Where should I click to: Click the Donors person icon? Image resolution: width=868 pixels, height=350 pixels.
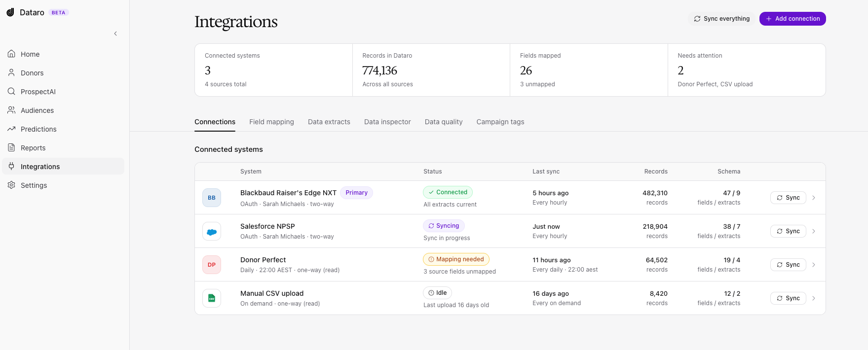tap(11, 72)
